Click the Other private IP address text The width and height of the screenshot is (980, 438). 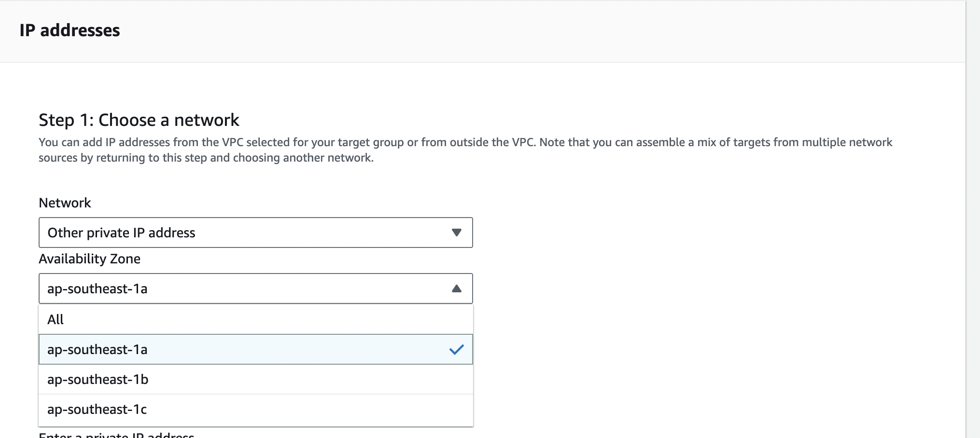[x=121, y=233]
